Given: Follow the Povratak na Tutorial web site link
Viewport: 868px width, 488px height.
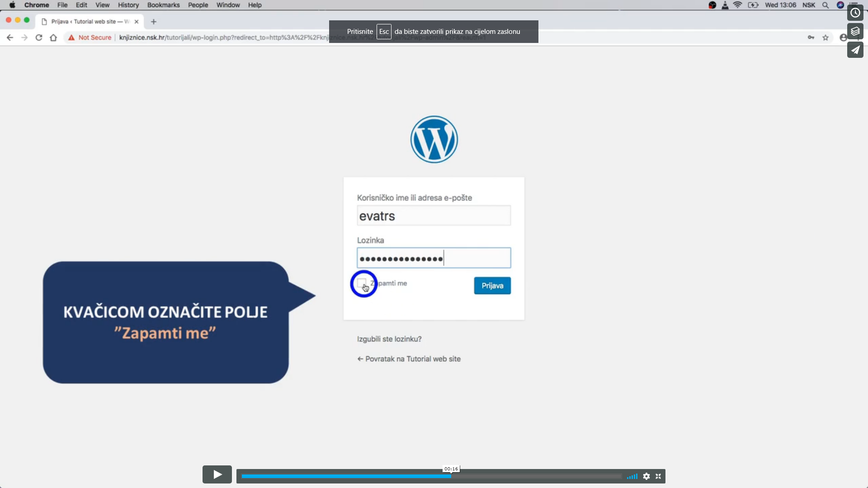Looking at the screenshot, I should (409, 359).
